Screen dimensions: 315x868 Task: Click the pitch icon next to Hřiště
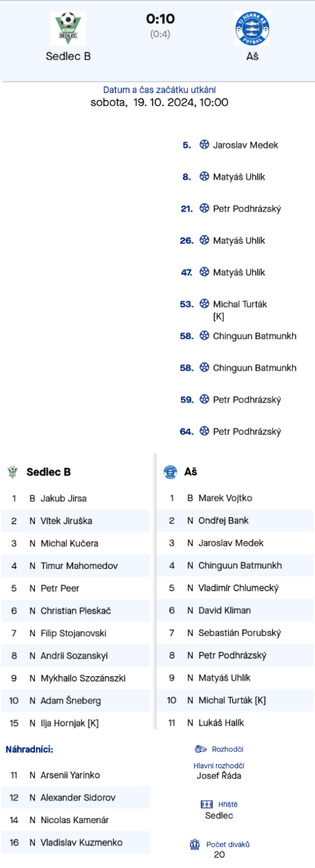206,804
